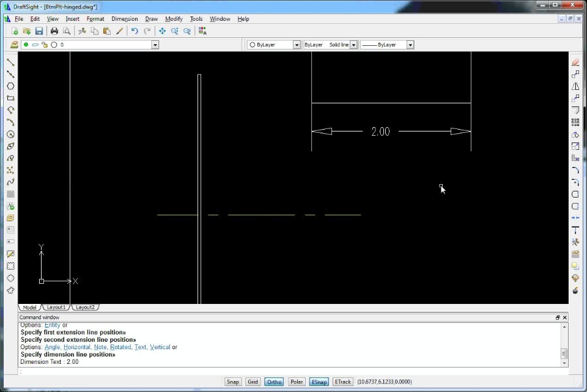Select the Scale tool
The height and width of the screenshot is (392, 587).
575,146
